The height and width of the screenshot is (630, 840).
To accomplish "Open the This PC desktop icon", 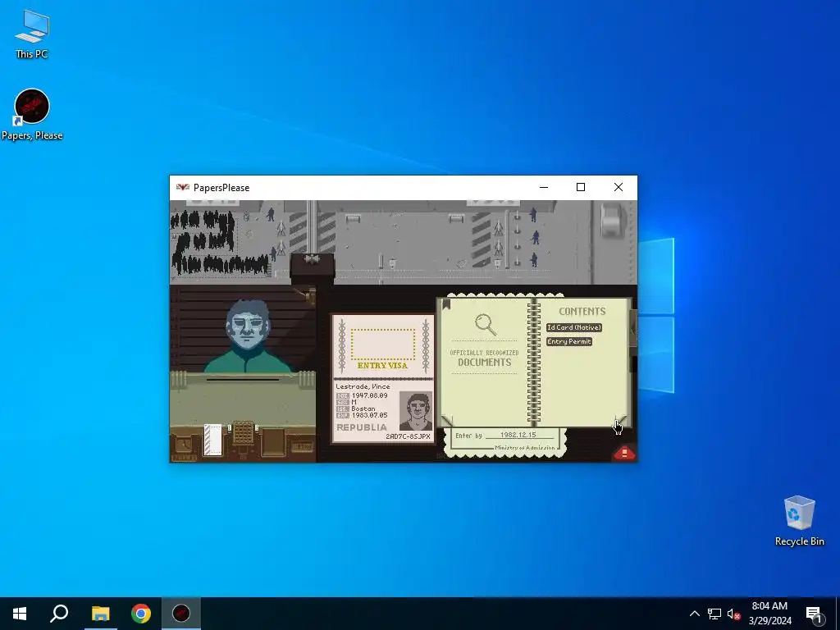I will click(32, 34).
